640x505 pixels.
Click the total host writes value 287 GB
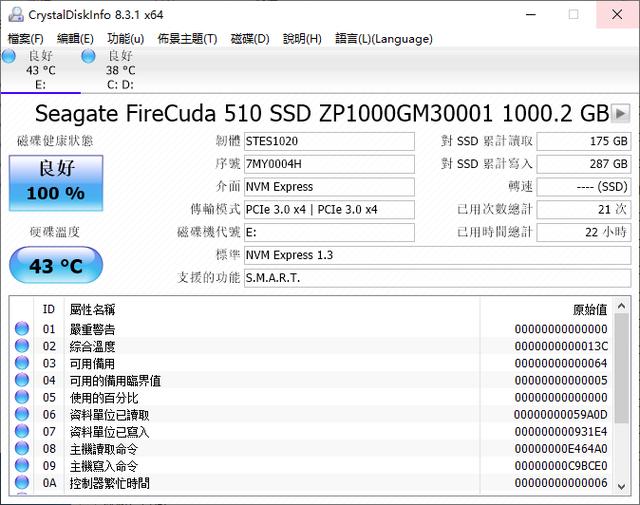point(584,164)
